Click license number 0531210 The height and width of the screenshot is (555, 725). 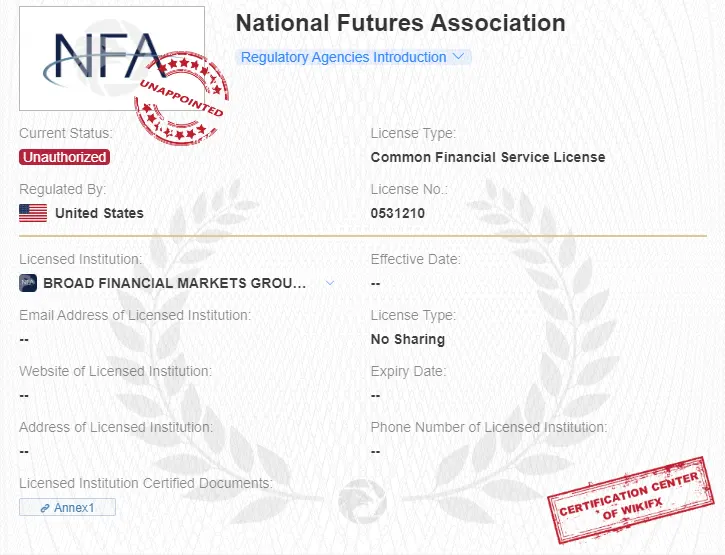397,213
